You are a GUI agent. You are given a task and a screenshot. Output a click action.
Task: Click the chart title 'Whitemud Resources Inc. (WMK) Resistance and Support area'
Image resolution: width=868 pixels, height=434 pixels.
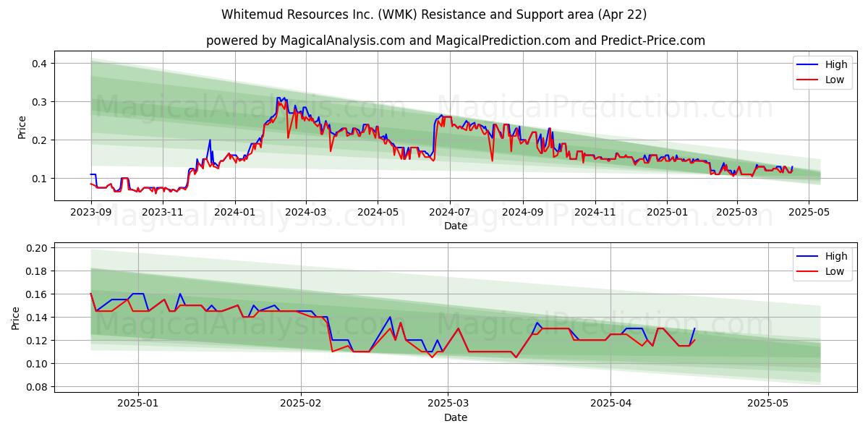pyautogui.click(x=433, y=14)
